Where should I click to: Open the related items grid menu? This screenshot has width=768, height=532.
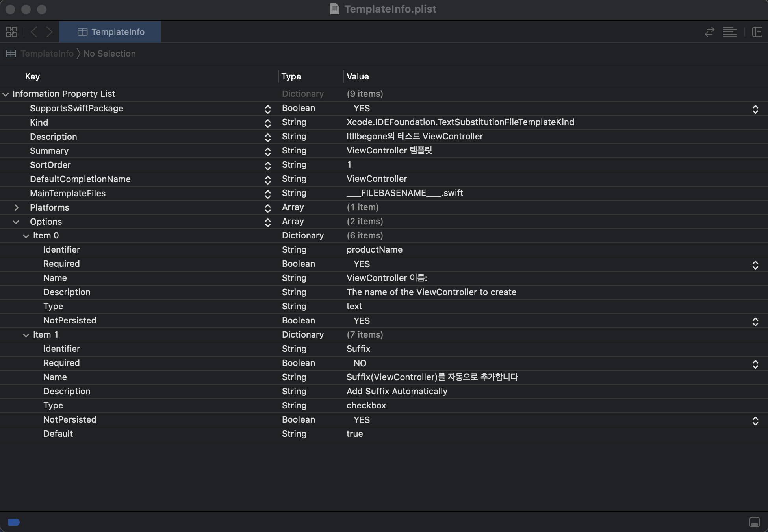(11, 32)
